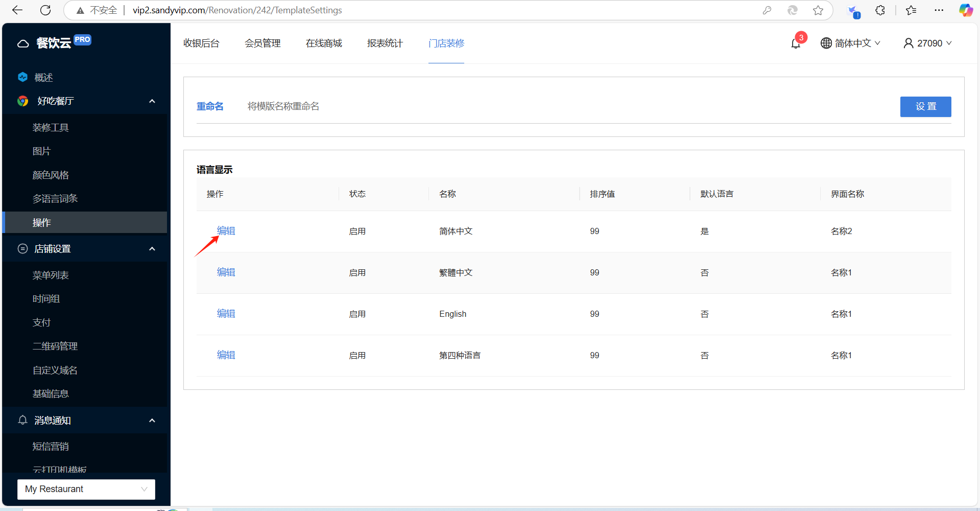Go to 支付 settings
Image resolution: width=980 pixels, height=511 pixels.
(41, 322)
